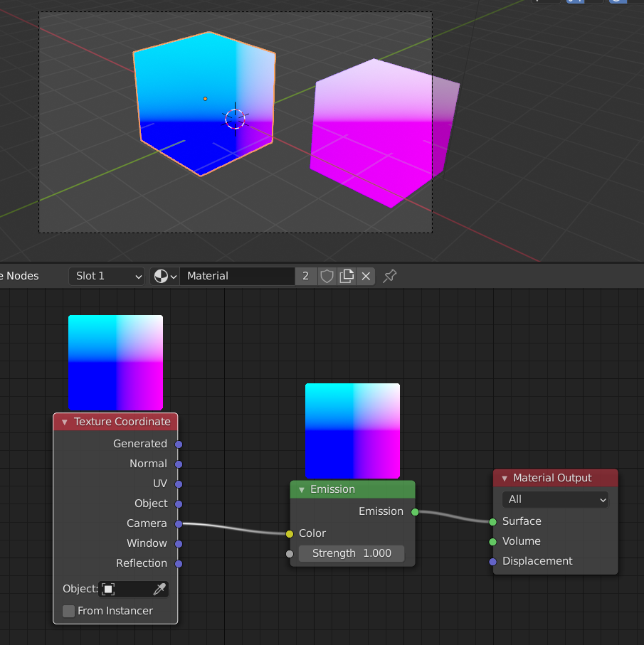Click the Camera output socket
Screen dimensions: 644x645
click(x=179, y=524)
